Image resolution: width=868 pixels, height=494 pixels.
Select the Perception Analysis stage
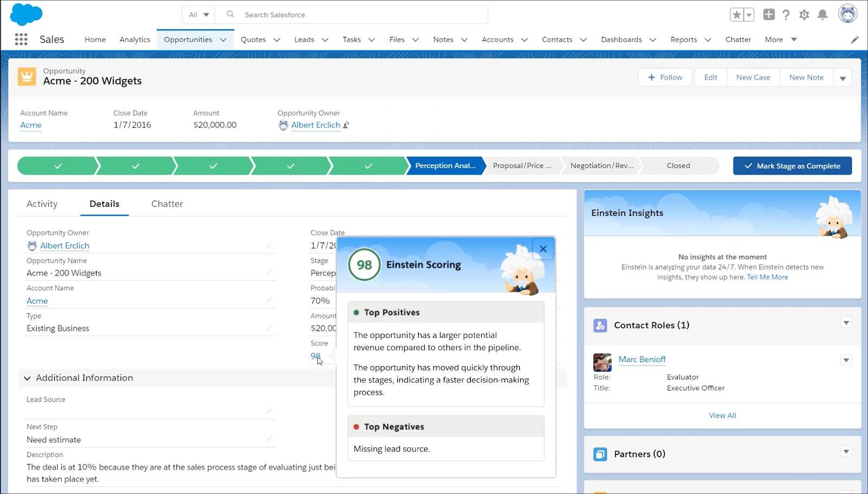coord(445,166)
